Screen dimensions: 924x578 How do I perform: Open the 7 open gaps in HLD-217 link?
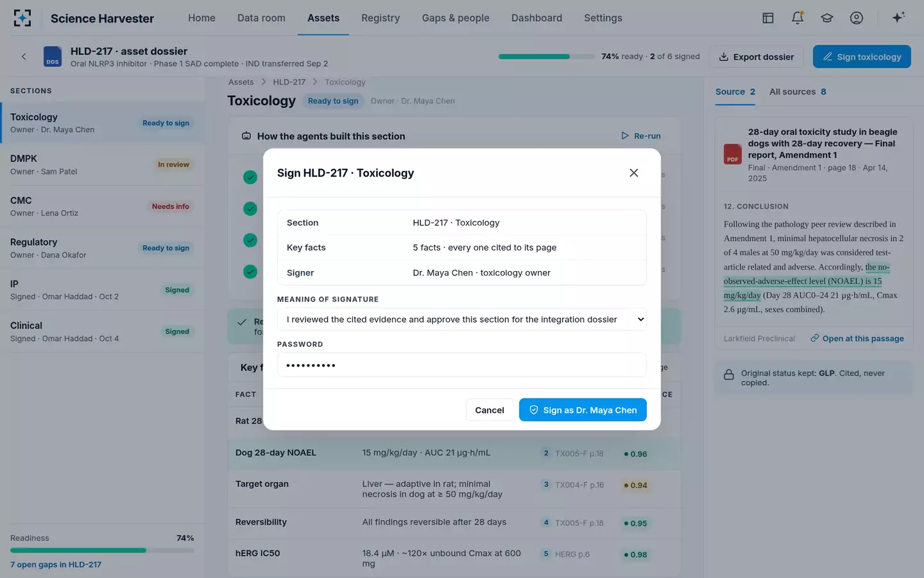(x=56, y=565)
